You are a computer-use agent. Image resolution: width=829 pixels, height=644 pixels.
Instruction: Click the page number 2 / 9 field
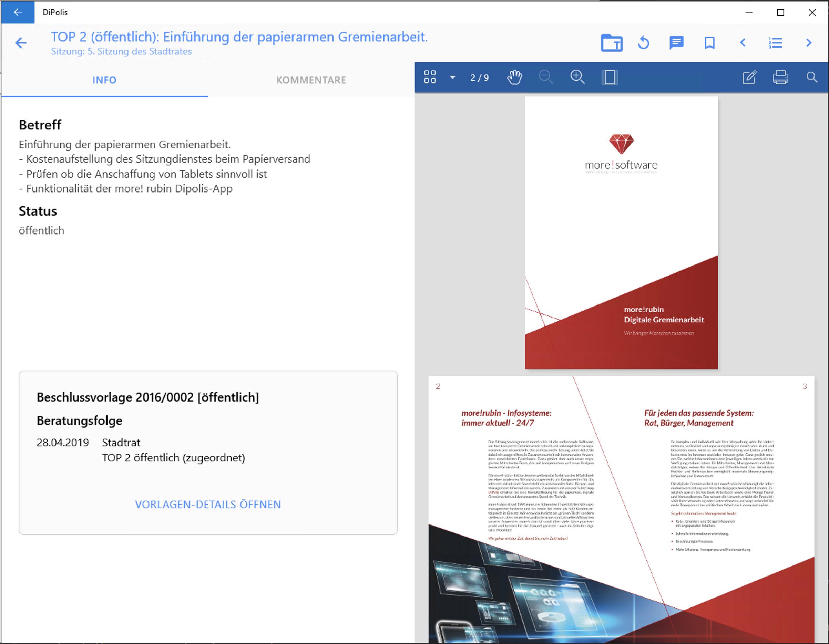point(479,78)
